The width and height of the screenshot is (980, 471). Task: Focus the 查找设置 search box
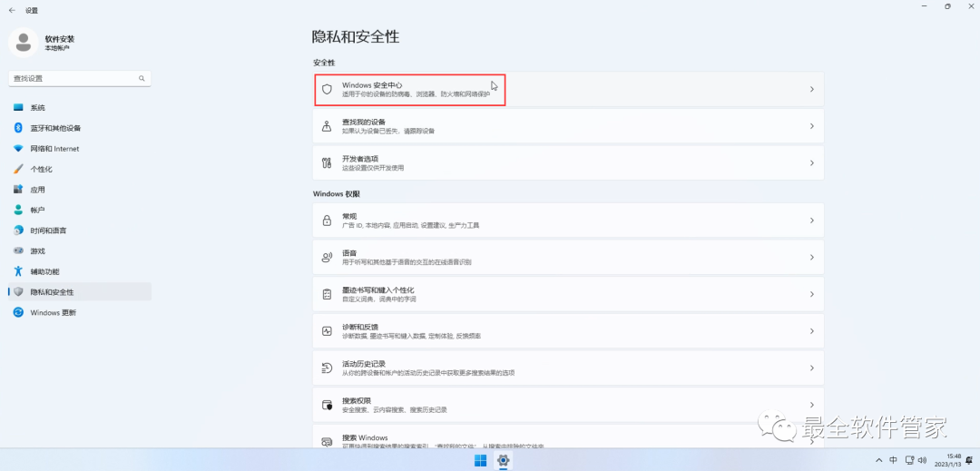point(79,79)
